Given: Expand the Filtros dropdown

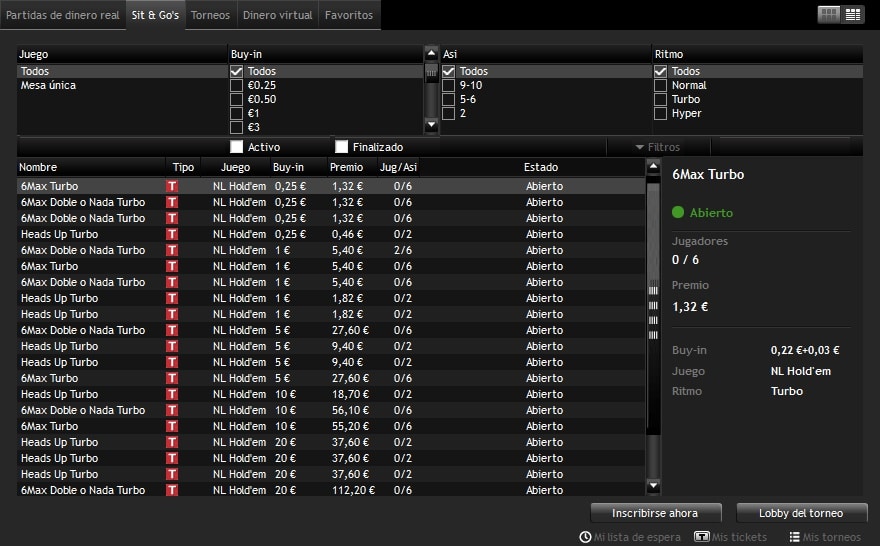Looking at the screenshot, I should pos(658,147).
